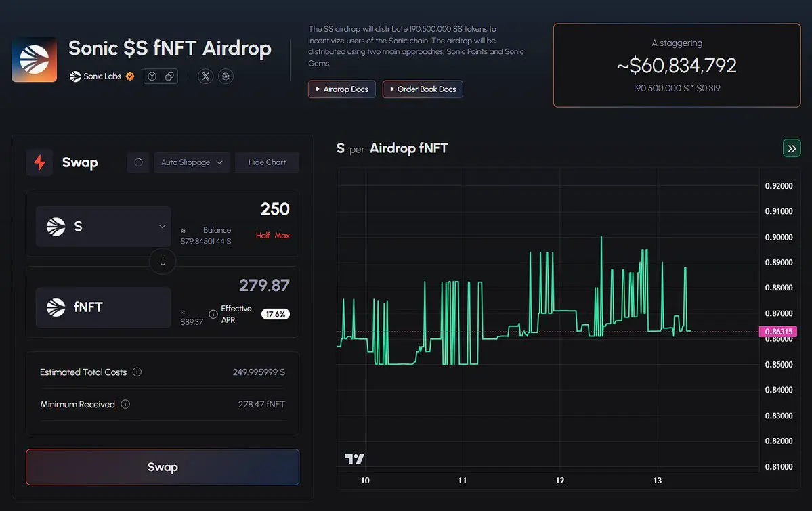Click the date label 11 on chart axis
This screenshot has height=511, width=812.
(x=463, y=481)
